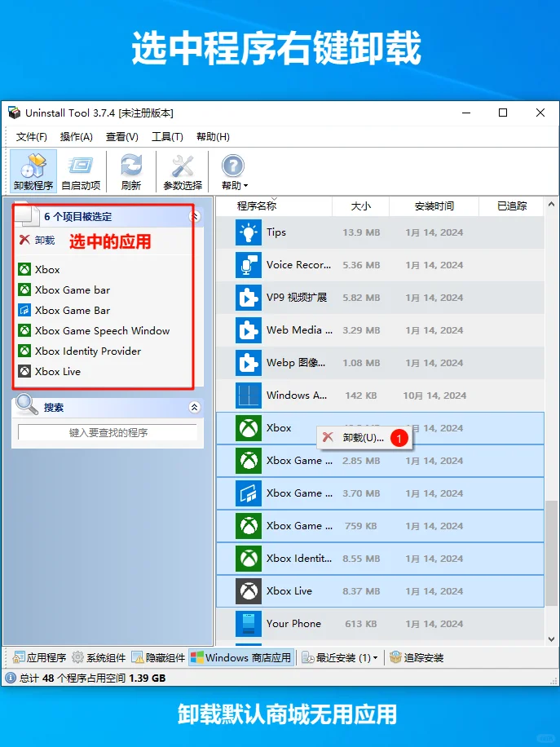
Task: Select the Webp 图像 extension icon
Action: click(x=249, y=363)
